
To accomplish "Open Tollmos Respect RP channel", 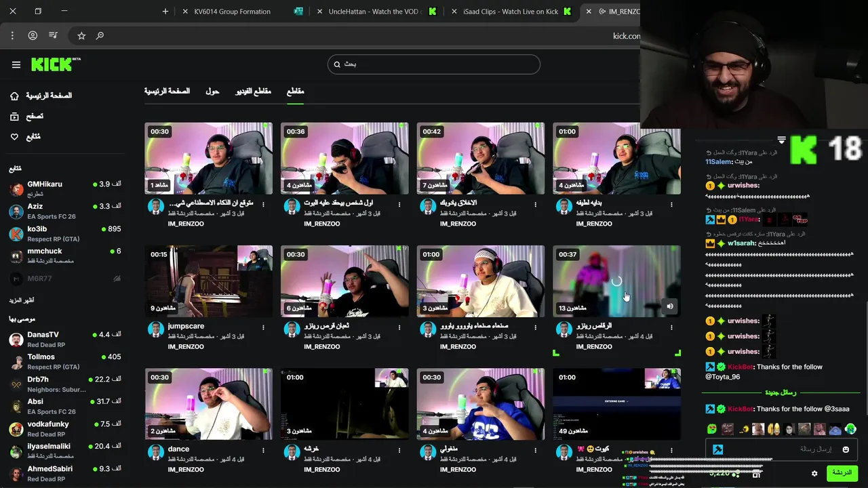I will click(65, 362).
